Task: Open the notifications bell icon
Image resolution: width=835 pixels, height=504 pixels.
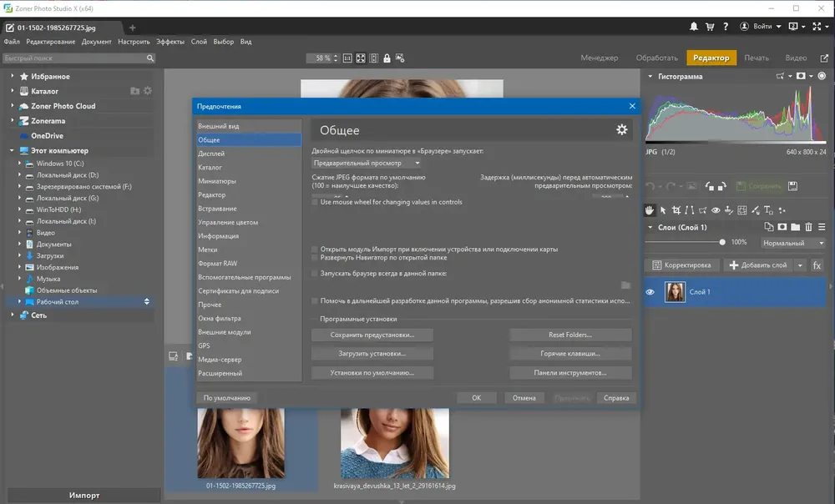Action: [x=693, y=26]
